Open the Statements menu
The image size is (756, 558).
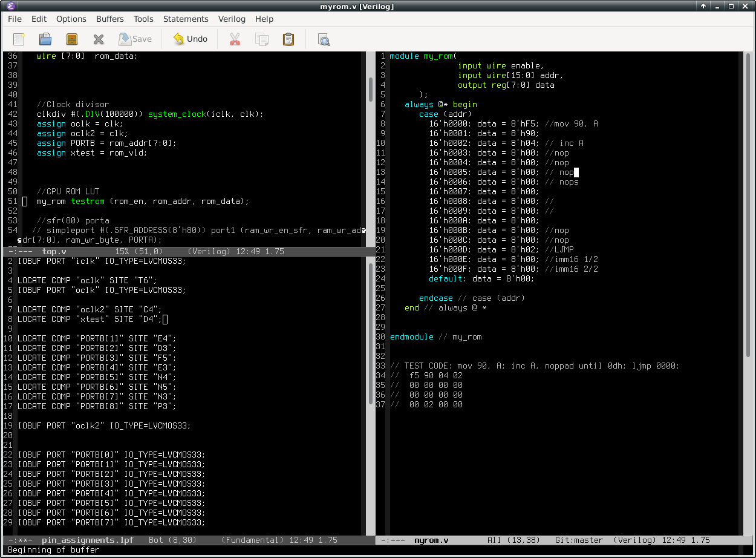coord(186,19)
